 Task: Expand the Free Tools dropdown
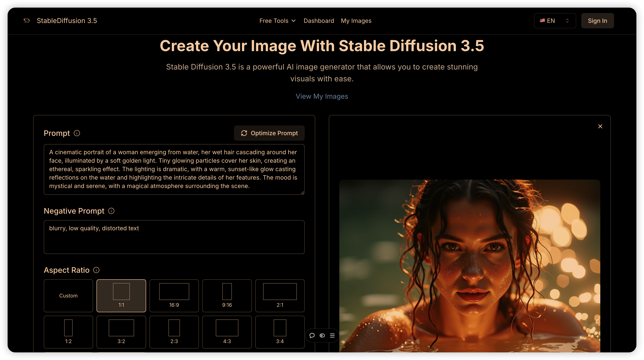[277, 20]
